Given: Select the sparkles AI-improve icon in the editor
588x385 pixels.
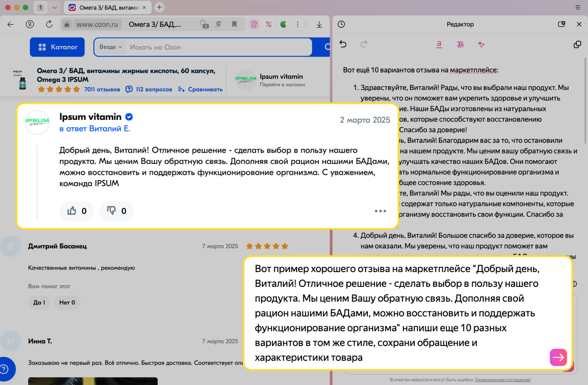Looking at the screenshot, I should click(x=481, y=44).
